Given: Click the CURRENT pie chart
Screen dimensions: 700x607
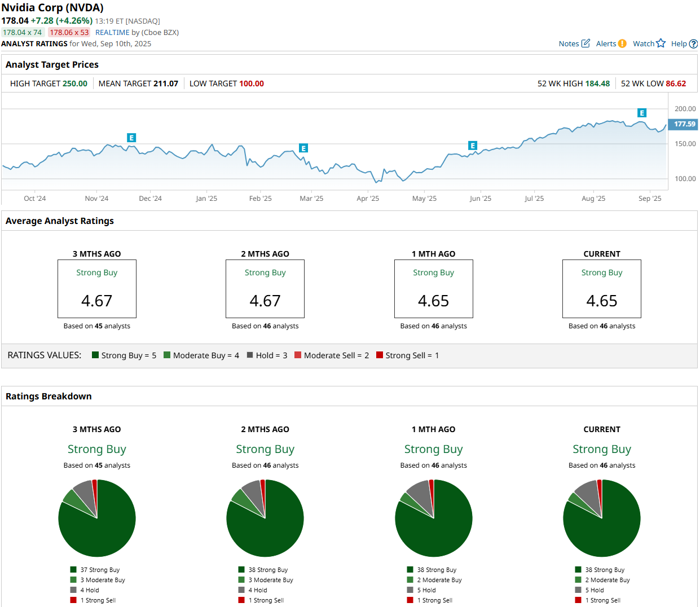Looking at the screenshot, I should [x=602, y=518].
